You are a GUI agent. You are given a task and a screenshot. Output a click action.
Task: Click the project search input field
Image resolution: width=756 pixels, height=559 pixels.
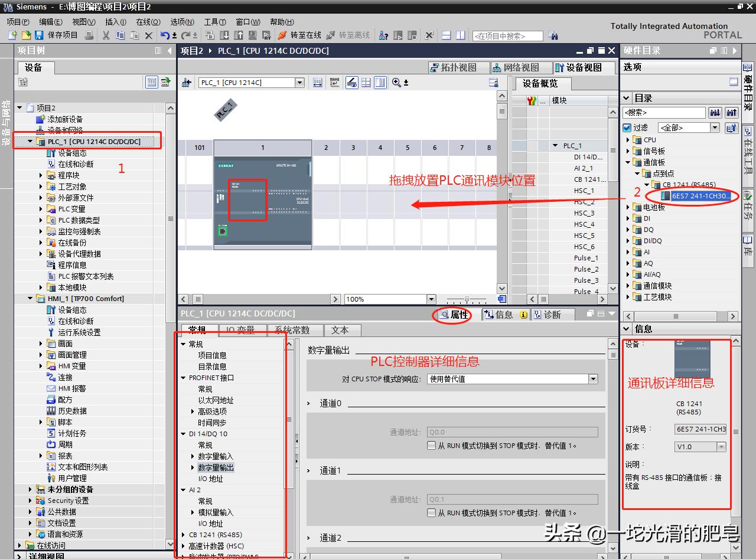tap(507, 36)
